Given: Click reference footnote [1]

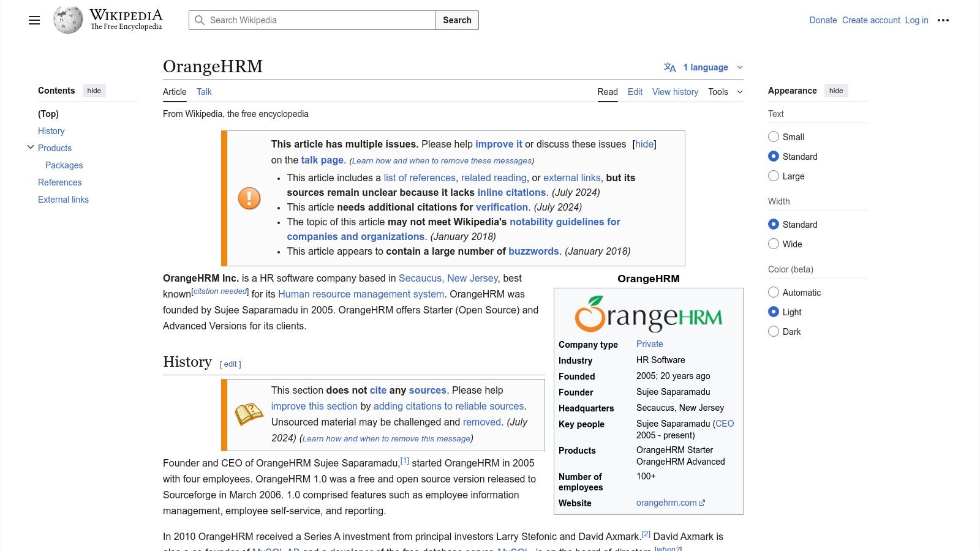Looking at the screenshot, I should (x=405, y=460).
